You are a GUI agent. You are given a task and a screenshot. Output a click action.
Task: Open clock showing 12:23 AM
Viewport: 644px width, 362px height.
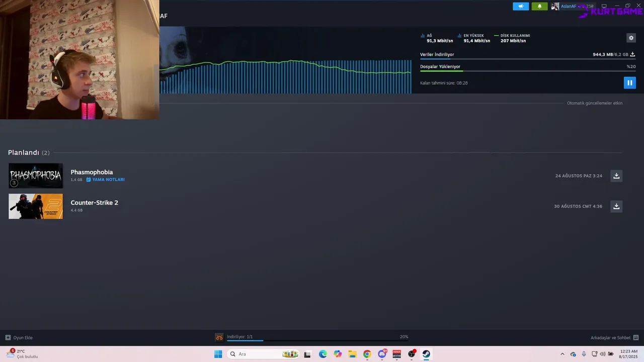click(628, 354)
